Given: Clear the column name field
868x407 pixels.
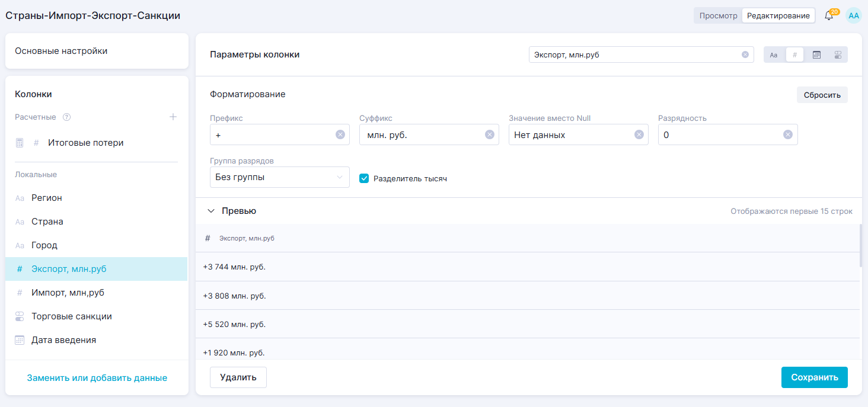Looking at the screenshot, I should click(x=745, y=55).
